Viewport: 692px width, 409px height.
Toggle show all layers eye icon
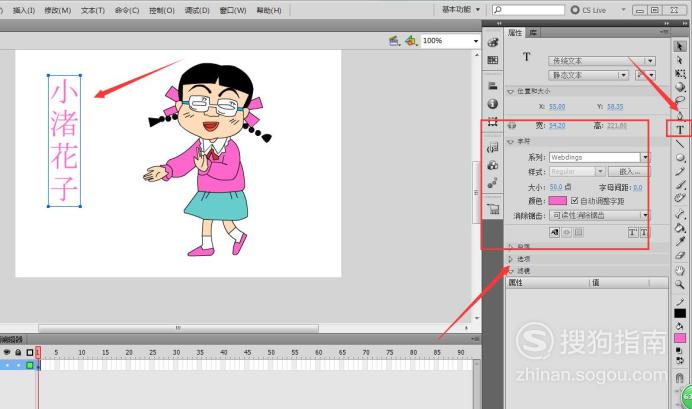(7, 352)
